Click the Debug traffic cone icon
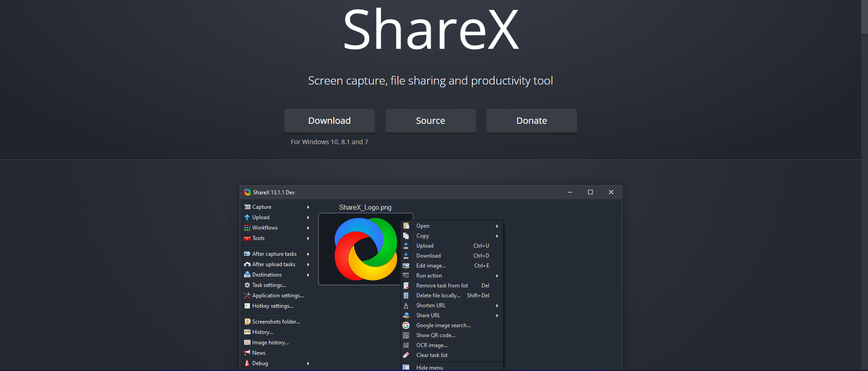 pyautogui.click(x=247, y=363)
